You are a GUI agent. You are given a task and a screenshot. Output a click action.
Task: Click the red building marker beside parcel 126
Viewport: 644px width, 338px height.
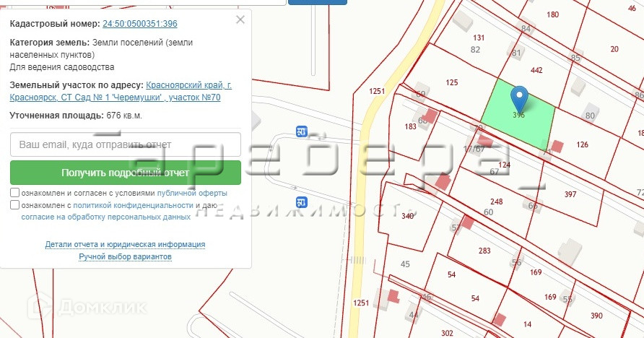pyautogui.click(x=557, y=146)
